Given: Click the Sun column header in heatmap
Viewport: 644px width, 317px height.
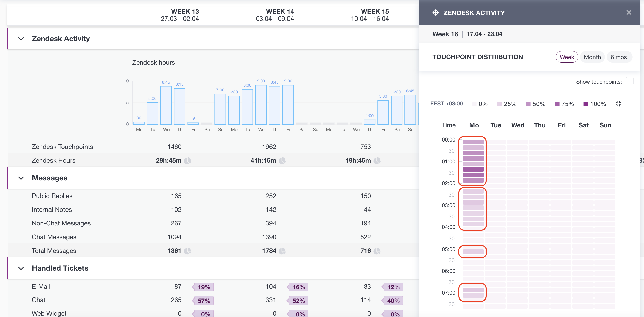Looking at the screenshot, I should coord(605,125).
